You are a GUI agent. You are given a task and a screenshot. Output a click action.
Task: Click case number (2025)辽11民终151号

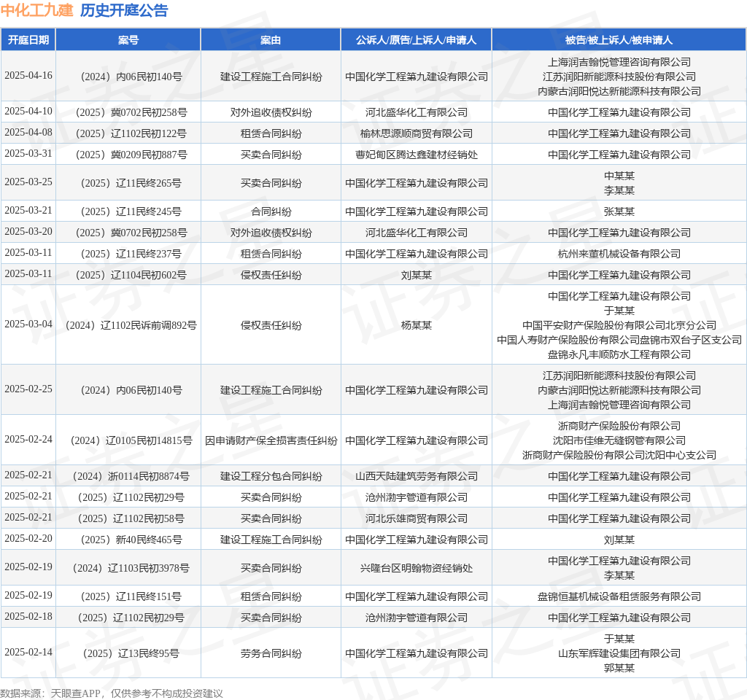(131, 596)
